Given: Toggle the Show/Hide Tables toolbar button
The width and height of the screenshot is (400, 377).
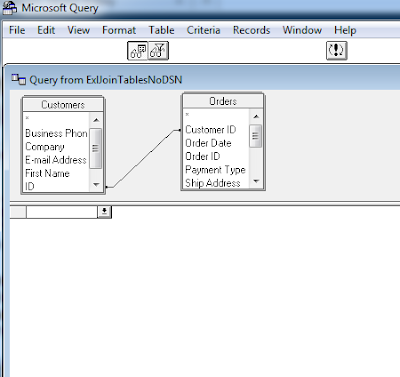Looking at the screenshot, I should click(x=138, y=51).
